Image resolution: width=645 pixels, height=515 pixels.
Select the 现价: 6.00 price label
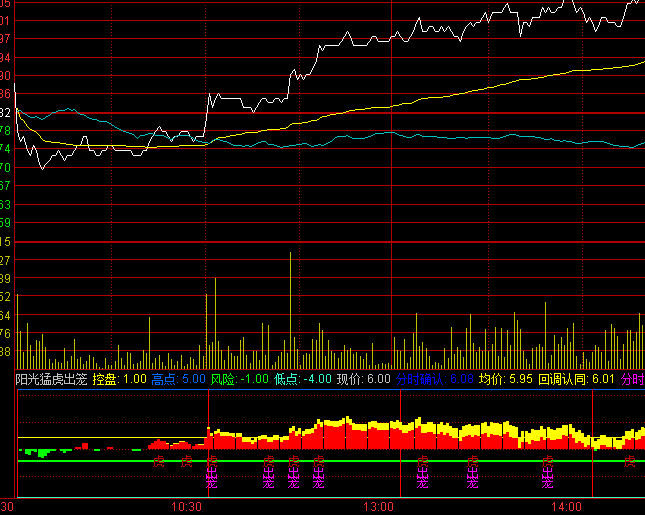(x=363, y=379)
